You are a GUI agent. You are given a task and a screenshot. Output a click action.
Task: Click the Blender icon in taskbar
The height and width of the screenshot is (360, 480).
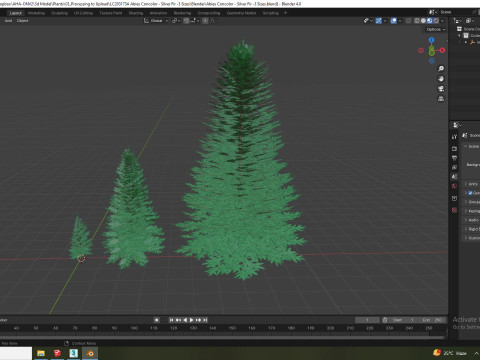(90, 353)
